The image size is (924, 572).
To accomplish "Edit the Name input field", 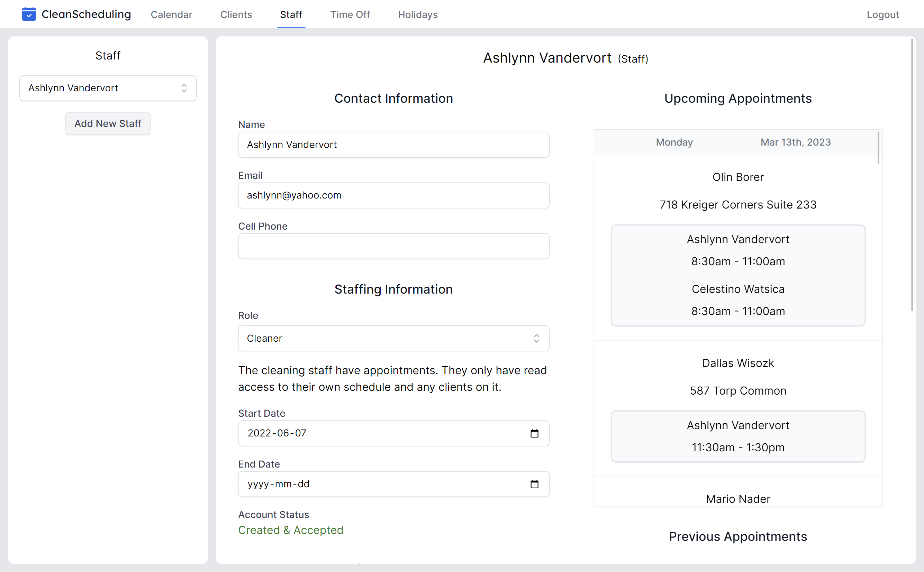I will pyautogui.click(x=393, y=145).
